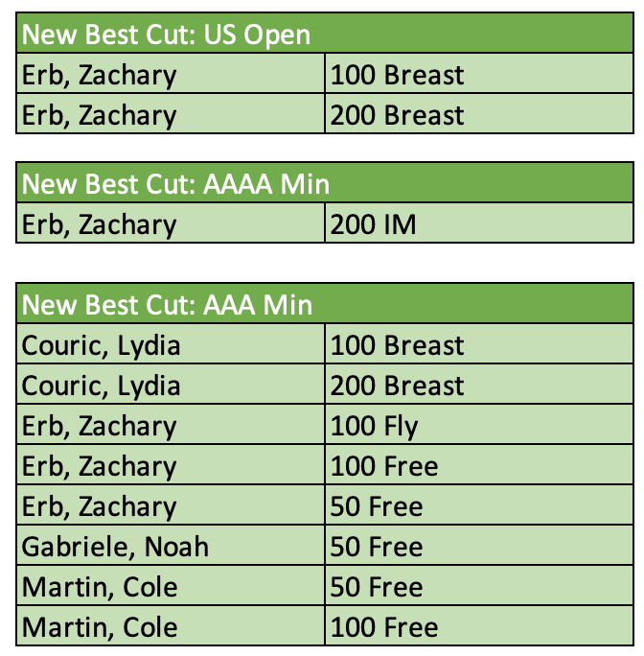Select Erb, Zachary's 100 Free event cell

[383, 466]
